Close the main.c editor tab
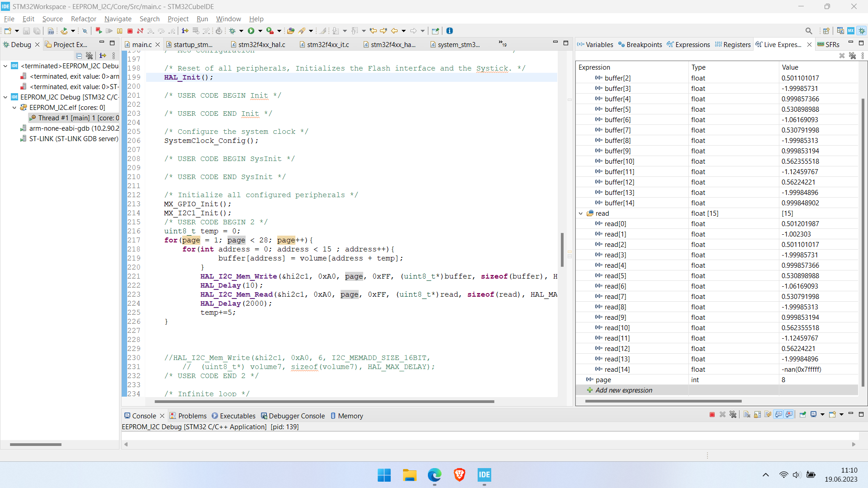 click(158, 44)
